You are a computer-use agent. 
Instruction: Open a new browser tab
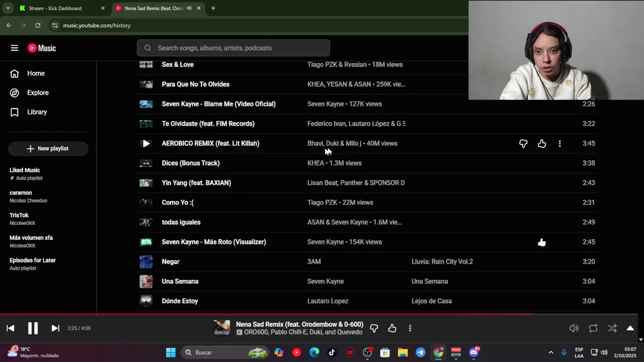213,8
